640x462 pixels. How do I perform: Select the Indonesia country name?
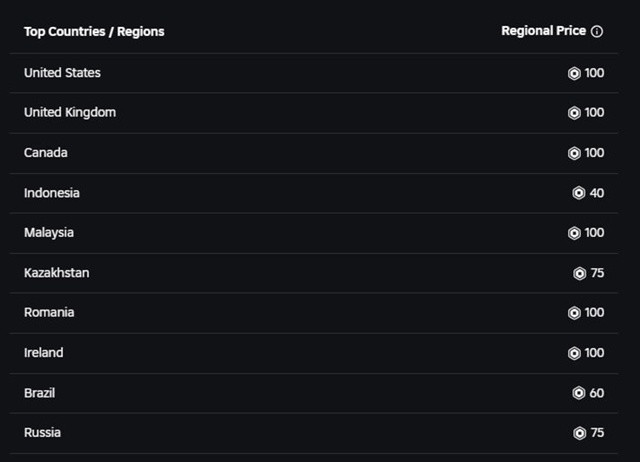(x=51, y=193)
